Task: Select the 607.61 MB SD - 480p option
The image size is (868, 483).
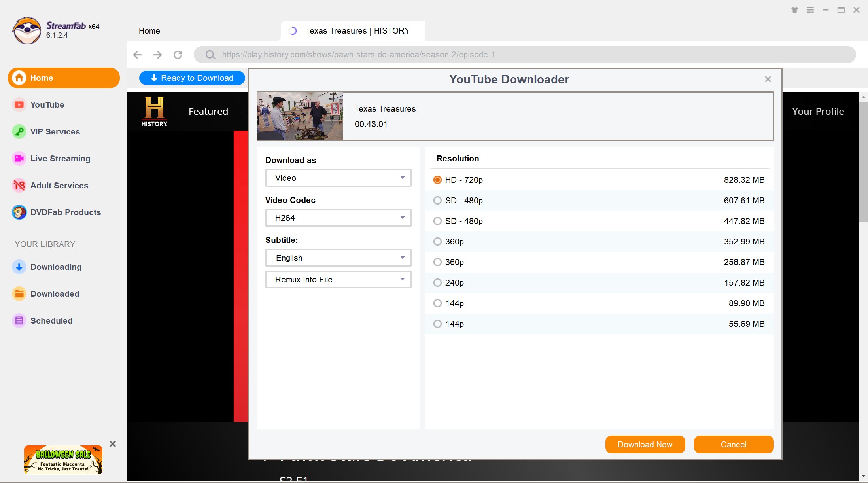Action: 437,201
